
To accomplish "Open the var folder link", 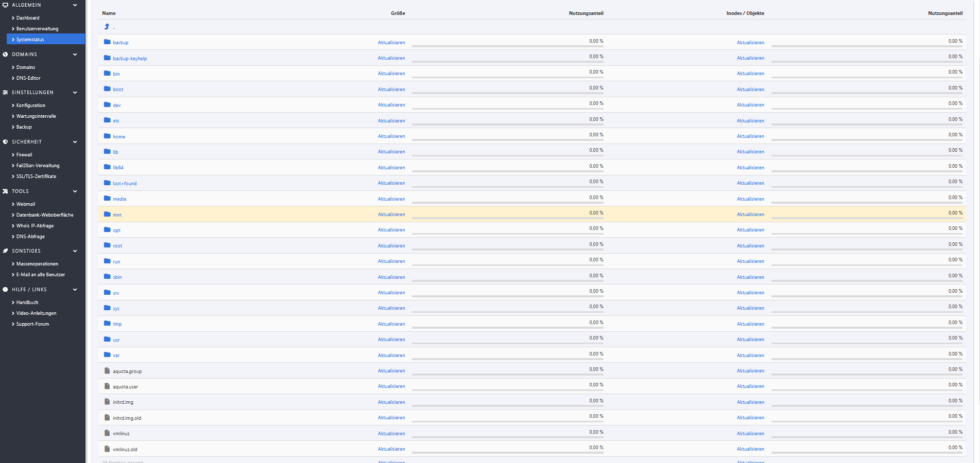I will pos(116,355).
